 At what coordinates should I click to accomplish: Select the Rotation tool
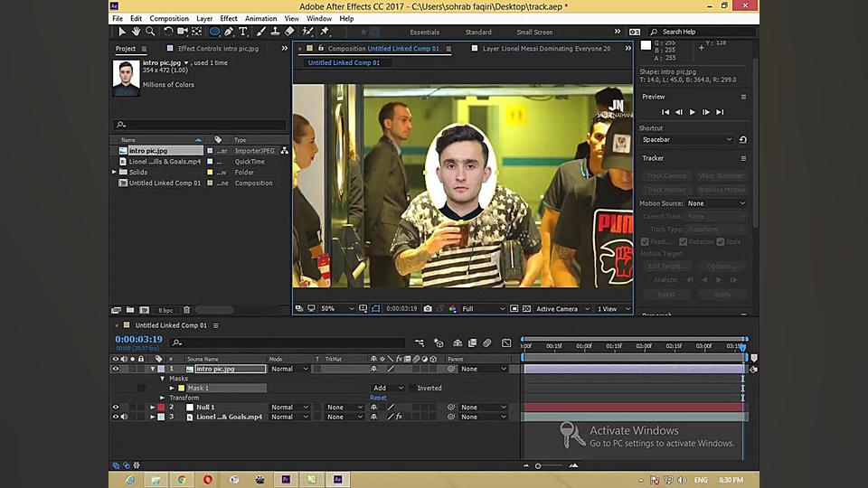coord(168,32)
